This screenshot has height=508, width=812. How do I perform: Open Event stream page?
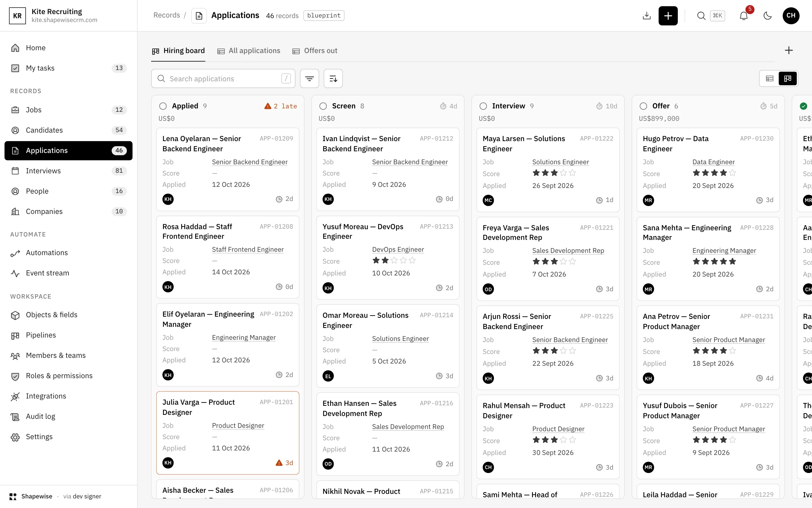(69, 273)
